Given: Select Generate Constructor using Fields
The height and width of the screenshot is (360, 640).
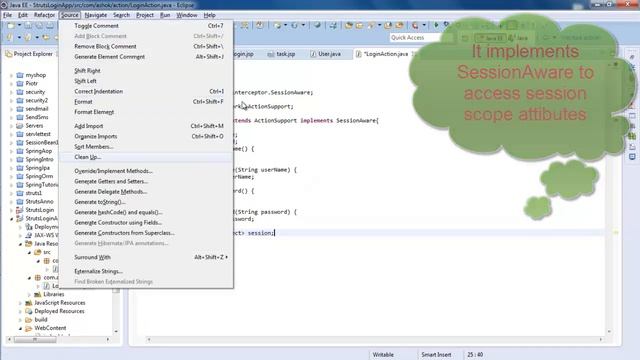Looking at the screenshot, I should (146, 222).
